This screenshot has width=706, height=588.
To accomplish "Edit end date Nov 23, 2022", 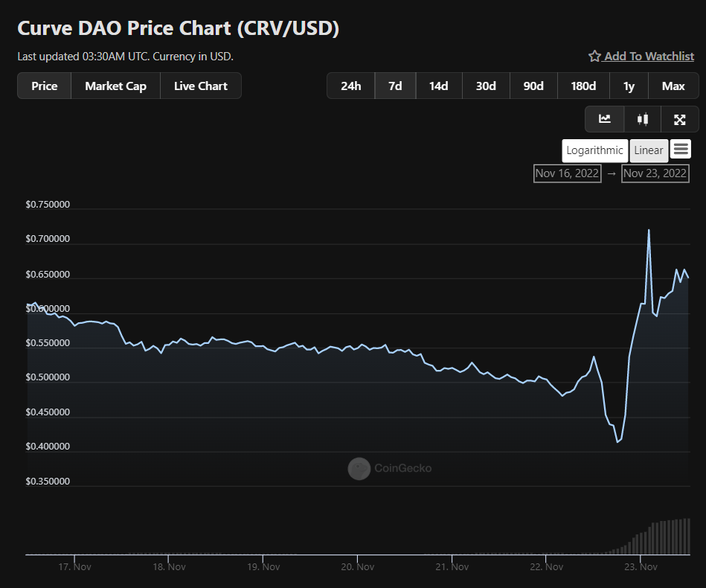I will (x=655, y=173).
